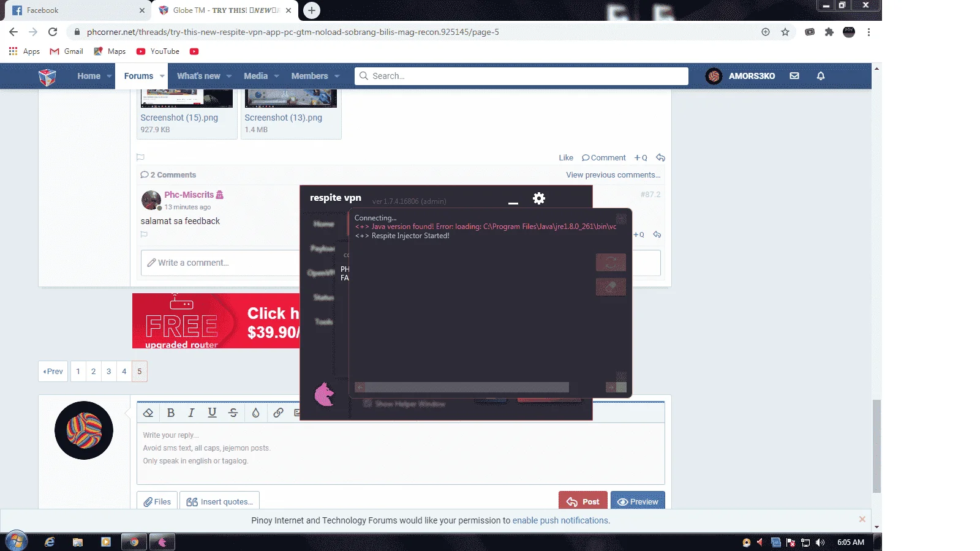Close the Globe TM browser tab
Viewport: 980px width, 551px height.
click(x=288, y=10)
